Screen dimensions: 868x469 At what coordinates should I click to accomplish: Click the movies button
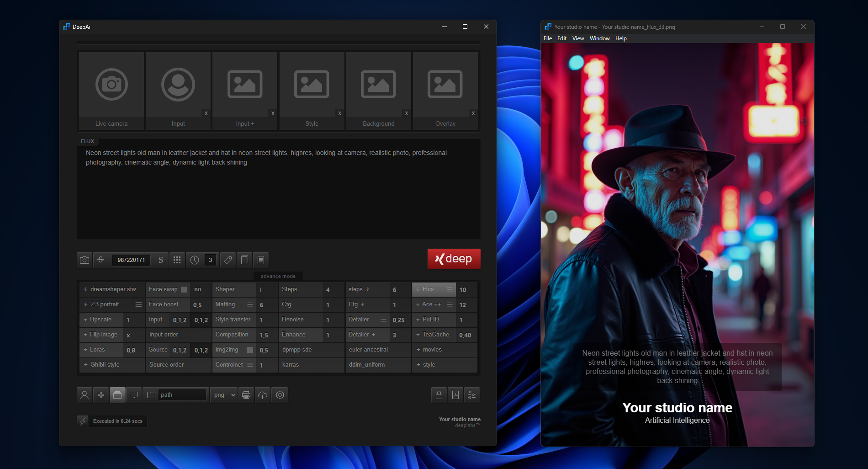point(445,350)
